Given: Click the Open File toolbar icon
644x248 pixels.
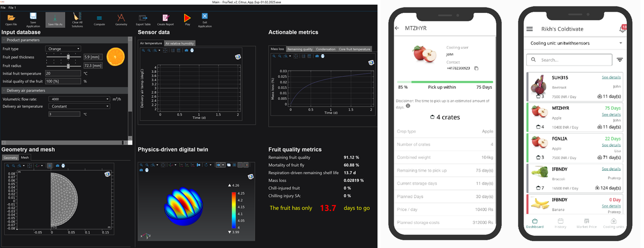Looking at the screenshot, I should coord(11,18).
